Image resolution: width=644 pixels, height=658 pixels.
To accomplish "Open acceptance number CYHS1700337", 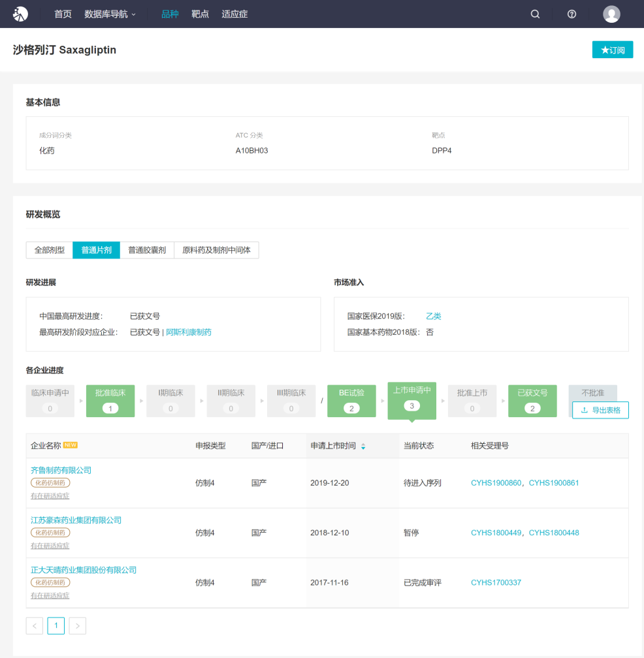I will pos(496,583).
